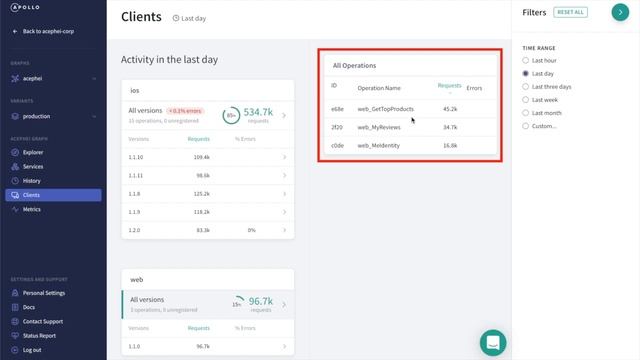This screenshot has width=640, height=360.
Task: Go back to acephei-corp
Action: 43,31
